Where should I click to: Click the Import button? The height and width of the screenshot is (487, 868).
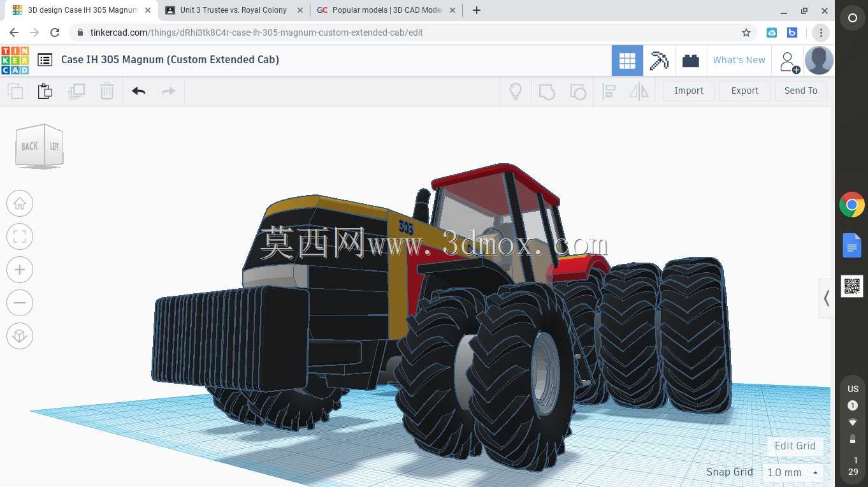(689, 91)
